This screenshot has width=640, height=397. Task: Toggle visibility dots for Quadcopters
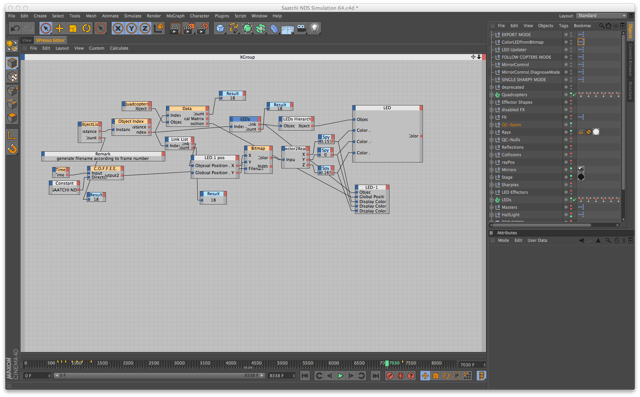[x=571, y=95]
